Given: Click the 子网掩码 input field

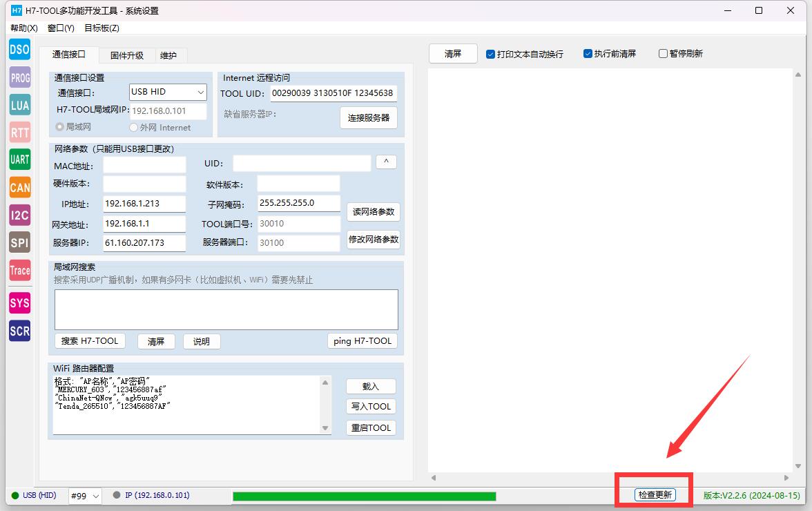Looking at the screenshot, I should [x=299, y=203].
